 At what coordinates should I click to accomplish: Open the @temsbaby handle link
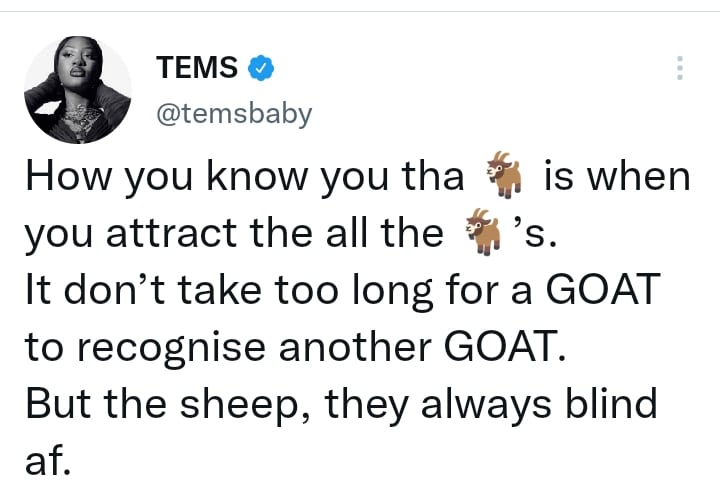(x=234, y=113)
